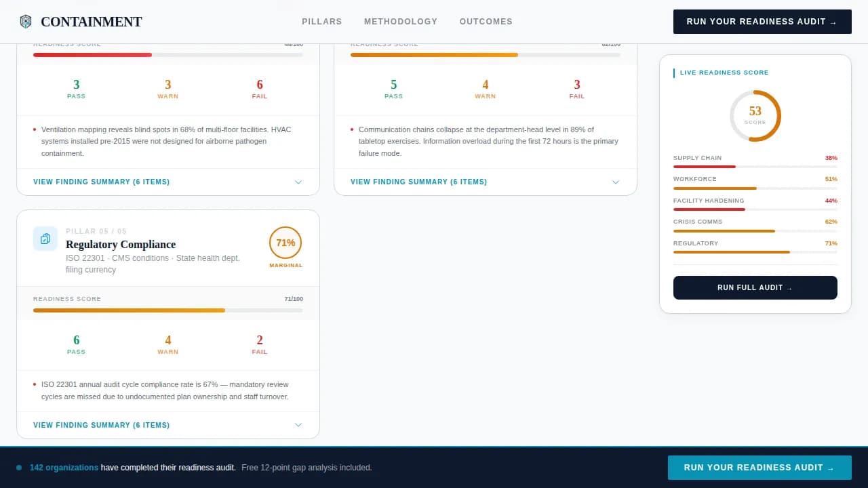Viewport: 868px width, 488px height.
Task: Click the 142 organizations link
Action: (64, 468)
